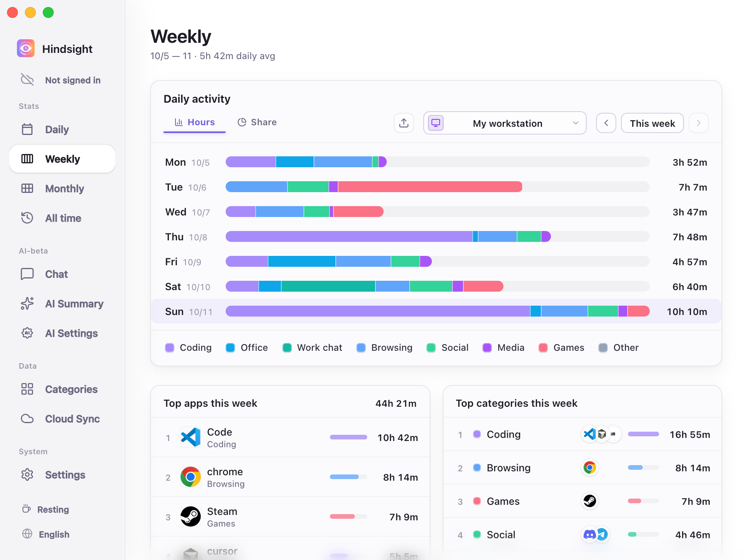Toggle the Social legend item

coord(447,347)
